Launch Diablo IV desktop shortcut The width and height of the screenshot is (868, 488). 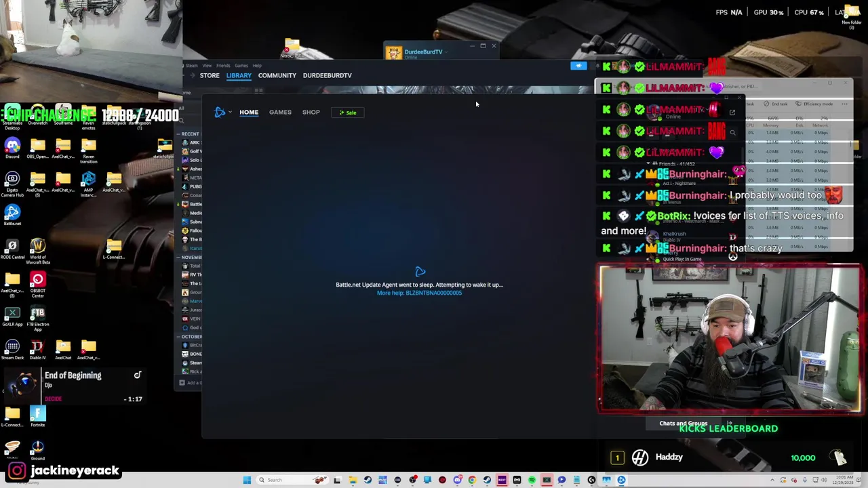(x=37, y=350)
